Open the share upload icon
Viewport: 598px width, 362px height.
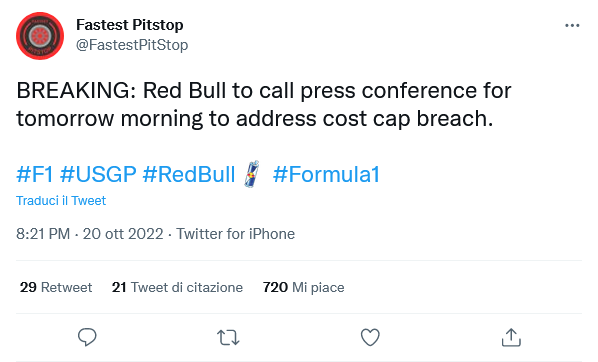click(511, 337)
